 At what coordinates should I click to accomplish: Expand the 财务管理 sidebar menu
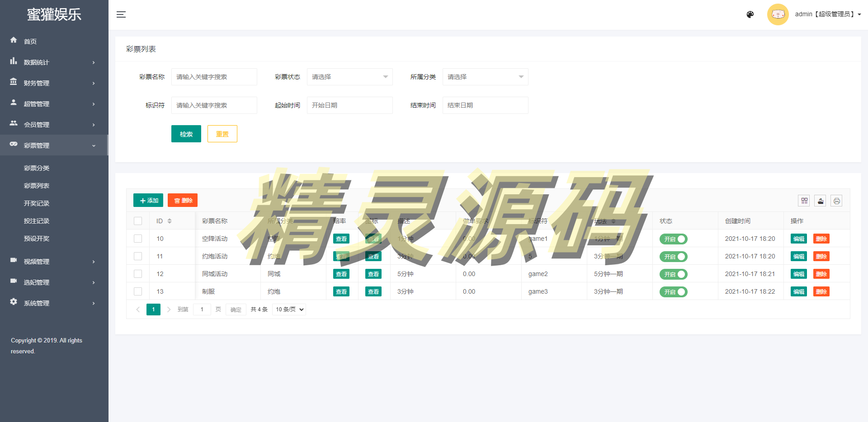53,83
